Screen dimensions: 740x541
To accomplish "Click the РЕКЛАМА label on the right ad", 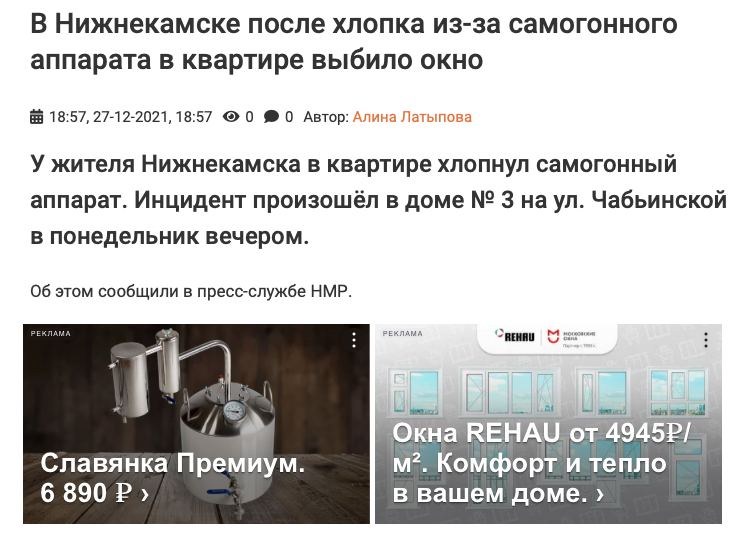I will click(403, 333).
